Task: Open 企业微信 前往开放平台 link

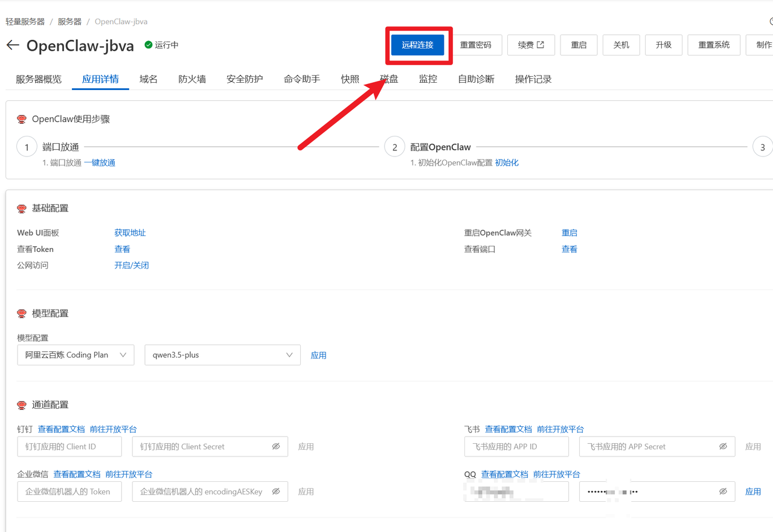Action: [129, 474]
